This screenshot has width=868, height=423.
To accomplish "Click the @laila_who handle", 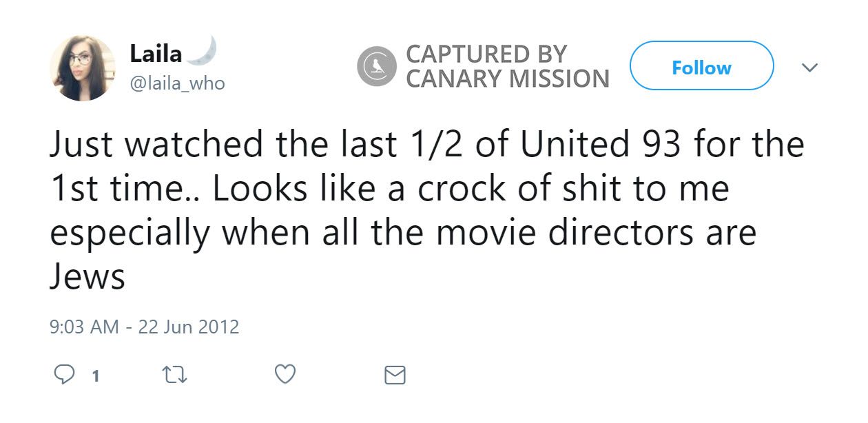I will 177,83.
